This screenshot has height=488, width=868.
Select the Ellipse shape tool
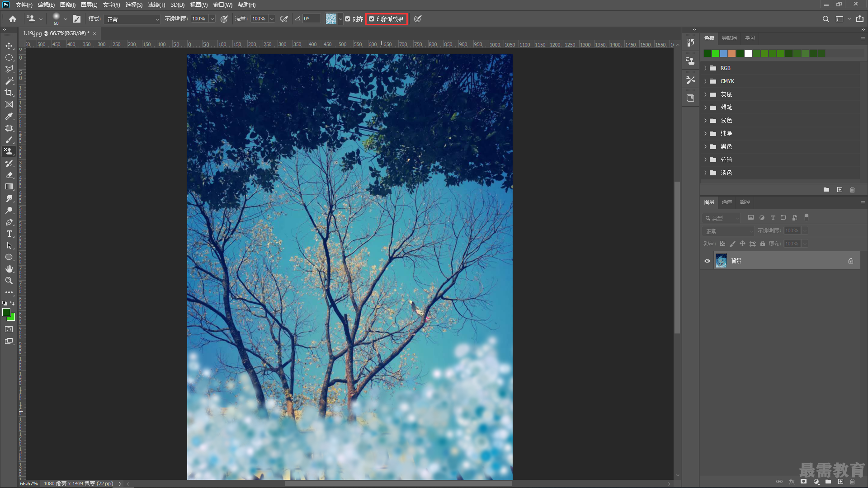tap(9, 257)
